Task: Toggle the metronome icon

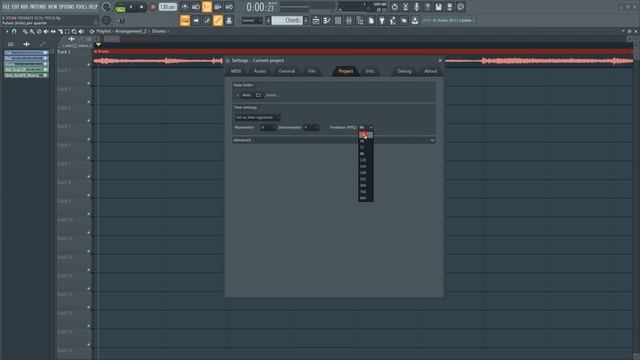Action: click(x=185, y=7)
